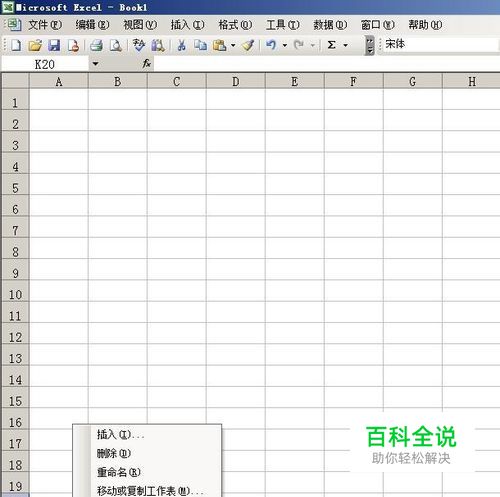
Task: Expand the AutoSum functions dropdown
Action: pyautogui.click(x=345, y=45)
